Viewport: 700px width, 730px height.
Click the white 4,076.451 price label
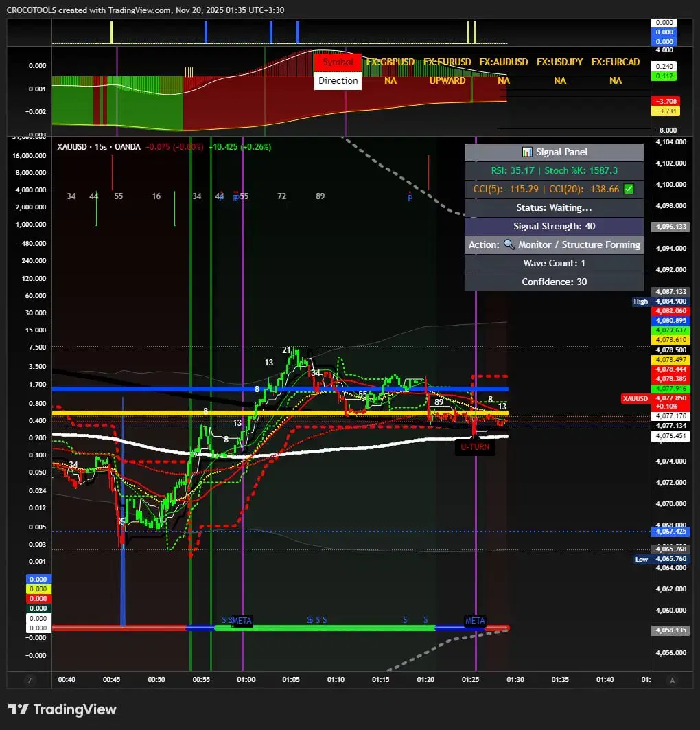tap(670, 436)
